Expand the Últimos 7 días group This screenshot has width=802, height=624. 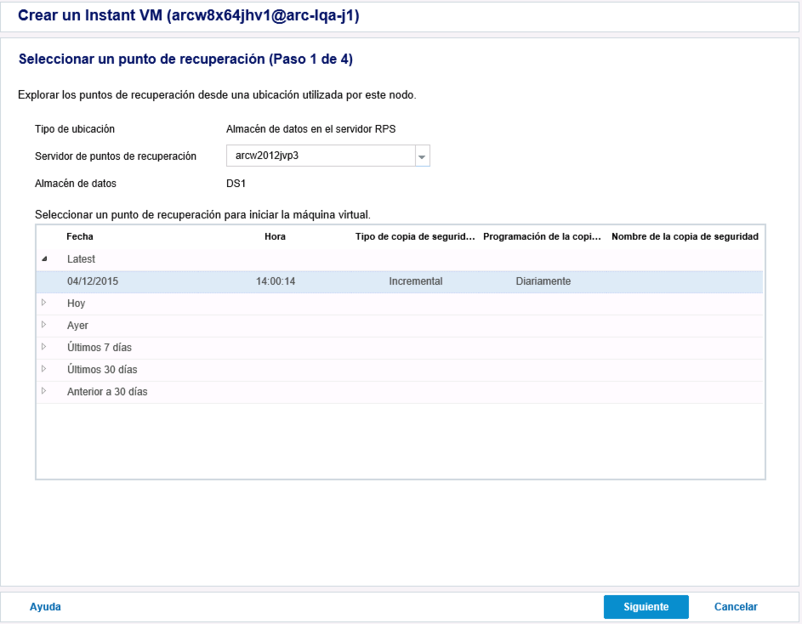[x=44, y=347]
